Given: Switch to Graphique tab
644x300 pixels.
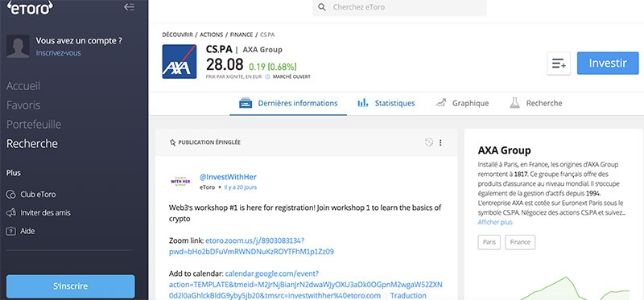Looking at the screenshot, I should tap(462, 103).
